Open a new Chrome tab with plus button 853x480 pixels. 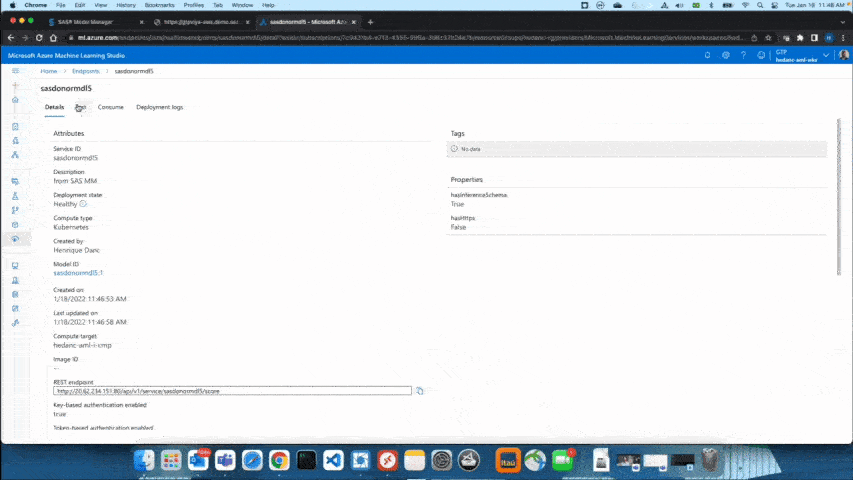370,22
